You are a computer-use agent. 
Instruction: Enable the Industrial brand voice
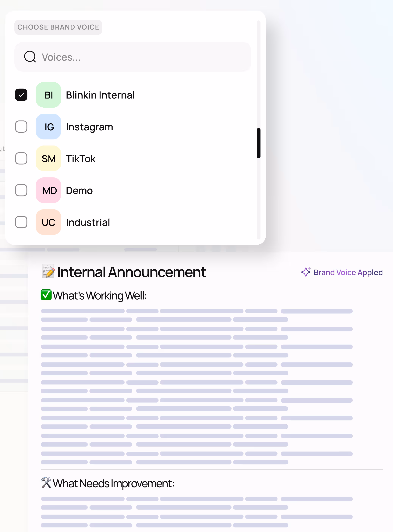21,222
